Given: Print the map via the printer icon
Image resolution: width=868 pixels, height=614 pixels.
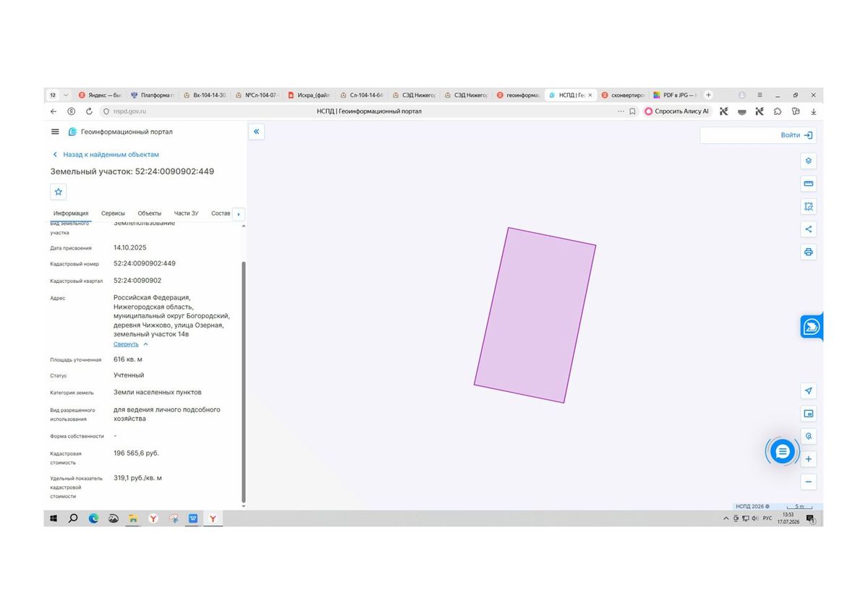Looking at the screenshot, I should pyautogui.click(x=809, y=252).
